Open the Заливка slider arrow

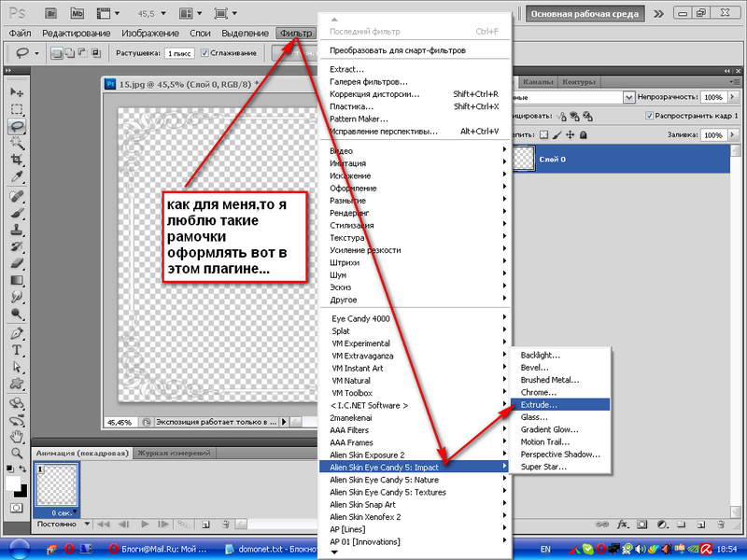(733, 135)
